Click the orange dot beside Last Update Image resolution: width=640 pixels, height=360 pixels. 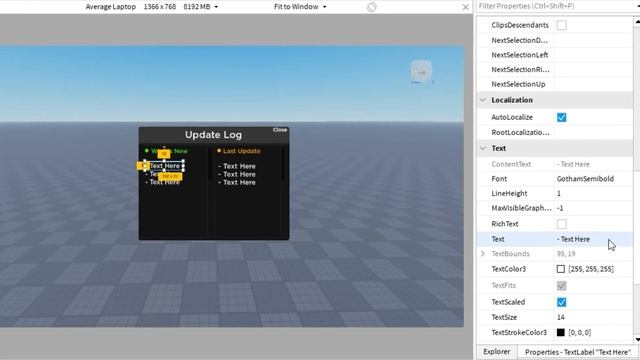coord(219,151)
